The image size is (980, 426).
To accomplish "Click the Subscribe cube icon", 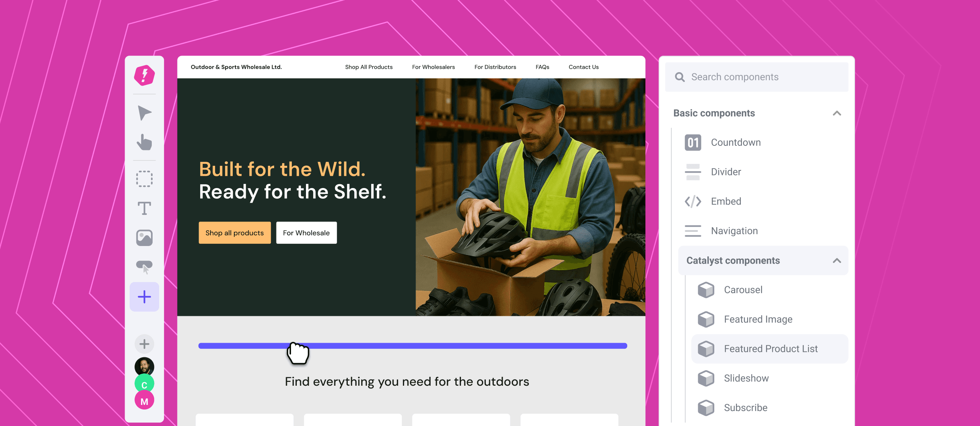I will (706, 408).
